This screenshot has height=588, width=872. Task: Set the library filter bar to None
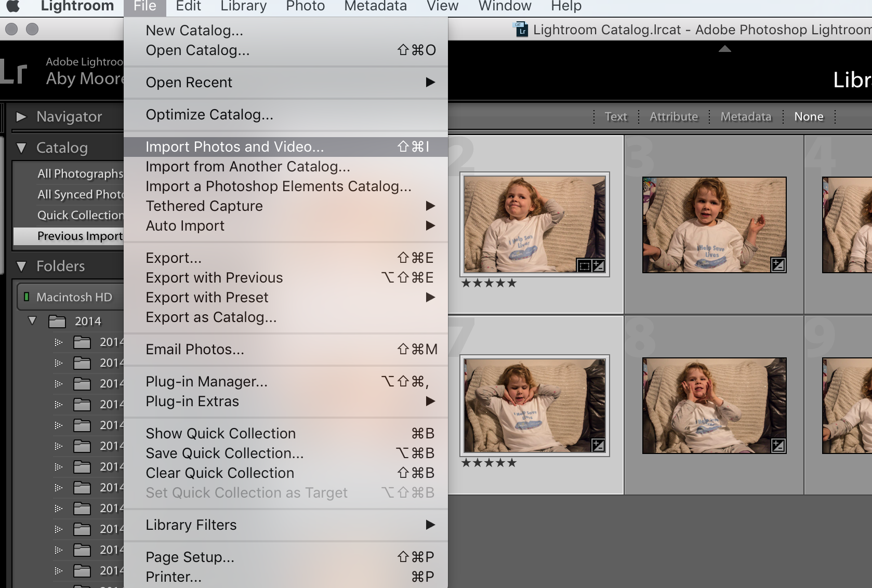pos(809,117)
